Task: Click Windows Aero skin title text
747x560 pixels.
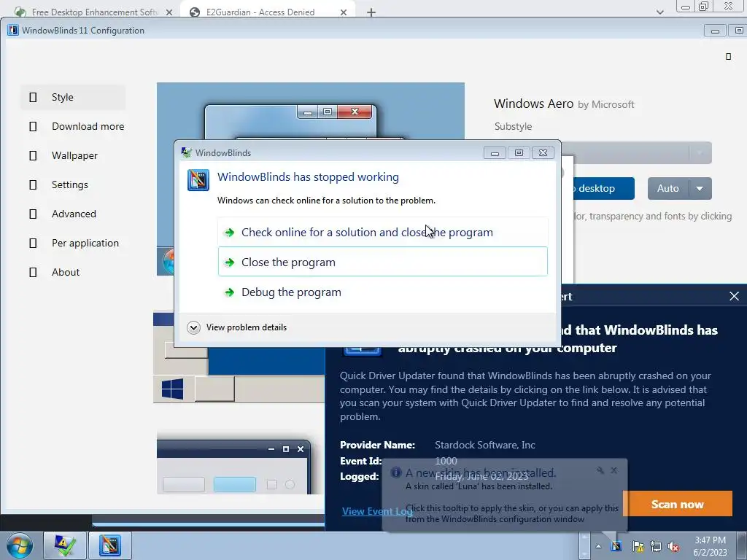Action: point(533,104)
